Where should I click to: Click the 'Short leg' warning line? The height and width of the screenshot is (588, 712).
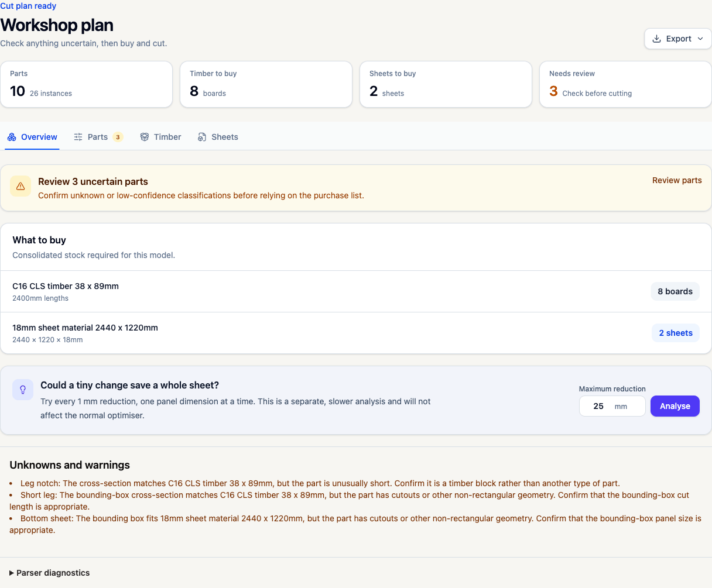(349, 501)
